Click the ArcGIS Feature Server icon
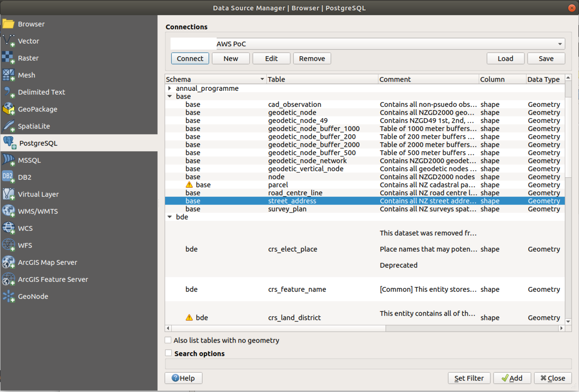 (8, 279)
